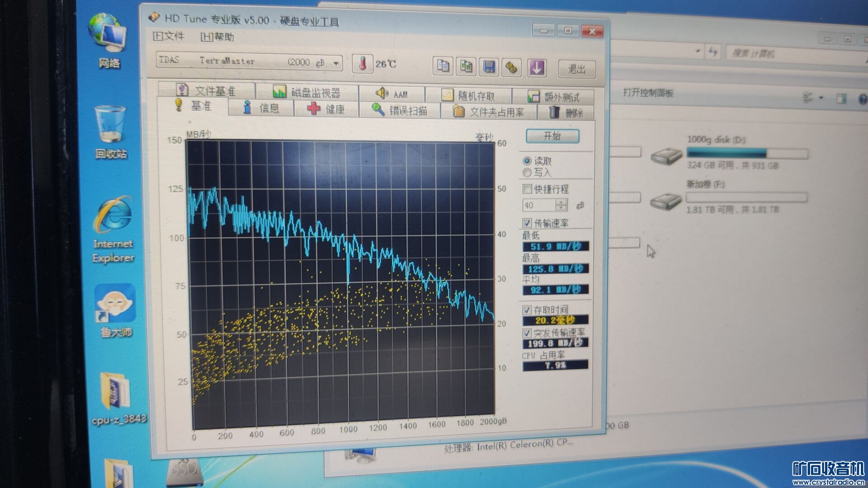The width and height of the screenshot is (868, 488).
Task: Open 帮助 menu in HD Tune
Action: pyautogui.click(x=217, y=37)
